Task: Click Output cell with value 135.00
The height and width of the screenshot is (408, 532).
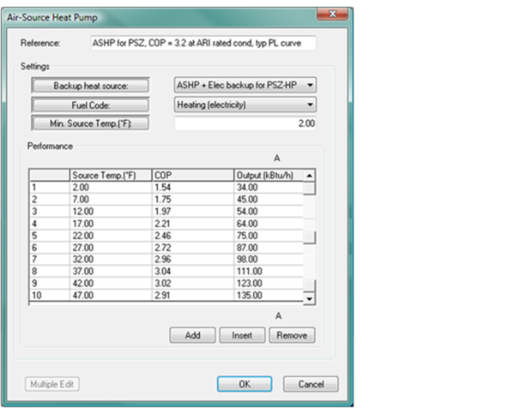Action: (x=268, y=296)
